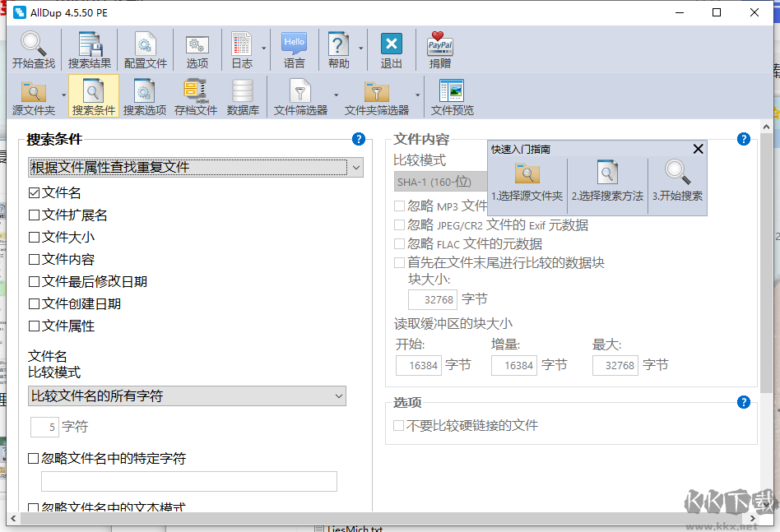Click help icon in 选项 section

tap(743, 402)
